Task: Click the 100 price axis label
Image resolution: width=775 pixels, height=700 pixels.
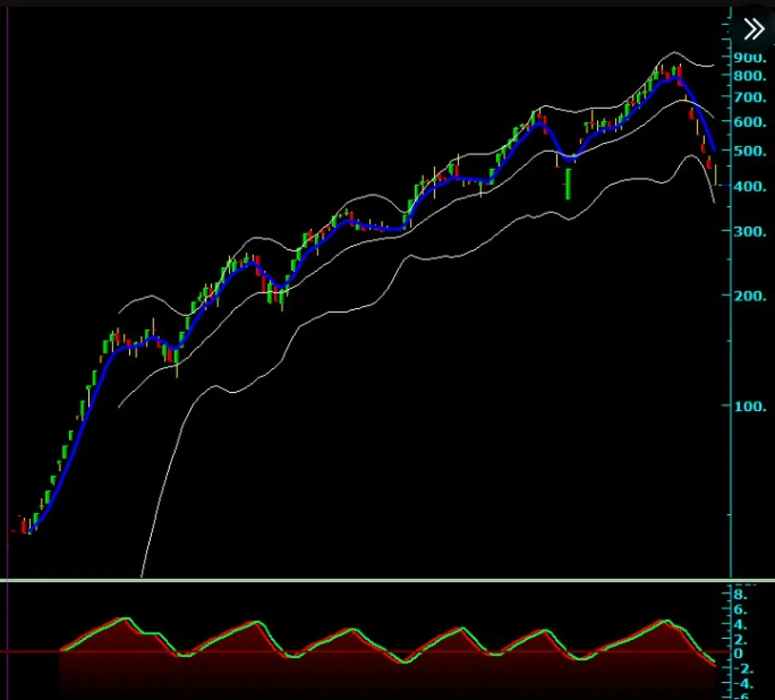Action: (x=750, y=406)
